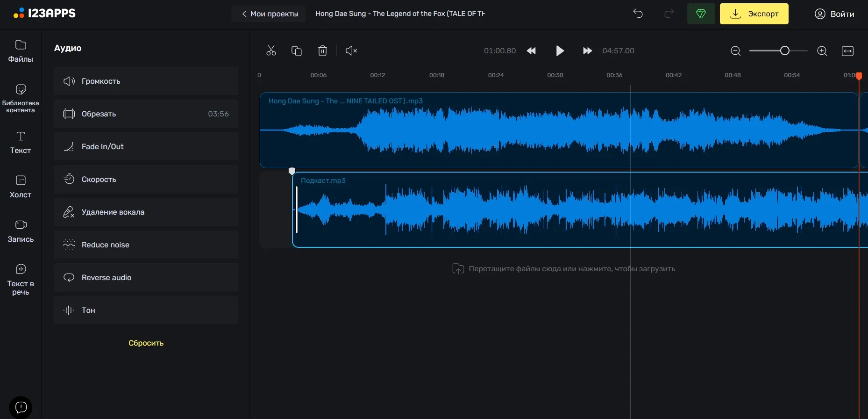Screen dimensions: 868x419
Task: Click the Сбросить reset link
Action: [146, 343]
